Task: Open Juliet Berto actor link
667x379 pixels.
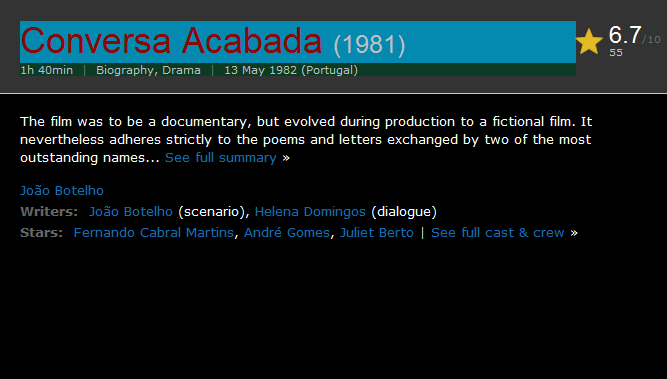Action: point(376,233)
